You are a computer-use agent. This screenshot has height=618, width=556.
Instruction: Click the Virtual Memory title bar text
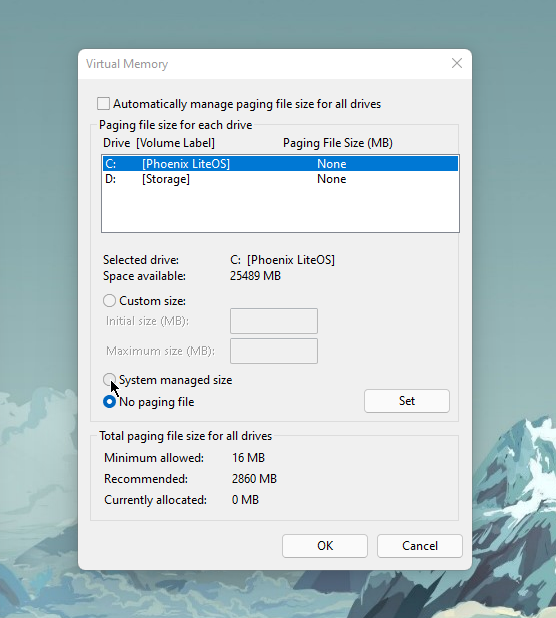[x=127, y=64]
